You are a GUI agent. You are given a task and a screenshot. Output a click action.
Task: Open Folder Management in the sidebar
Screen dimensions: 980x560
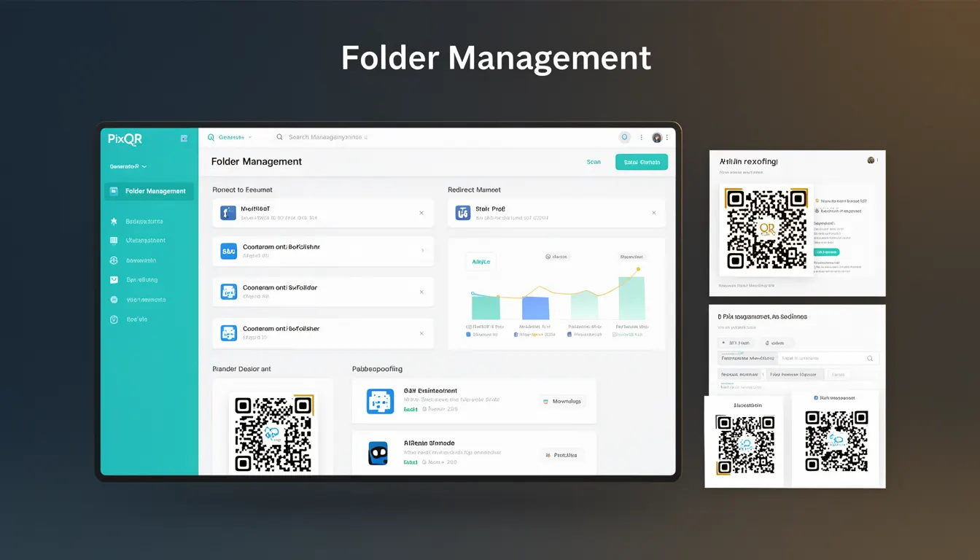149,191
